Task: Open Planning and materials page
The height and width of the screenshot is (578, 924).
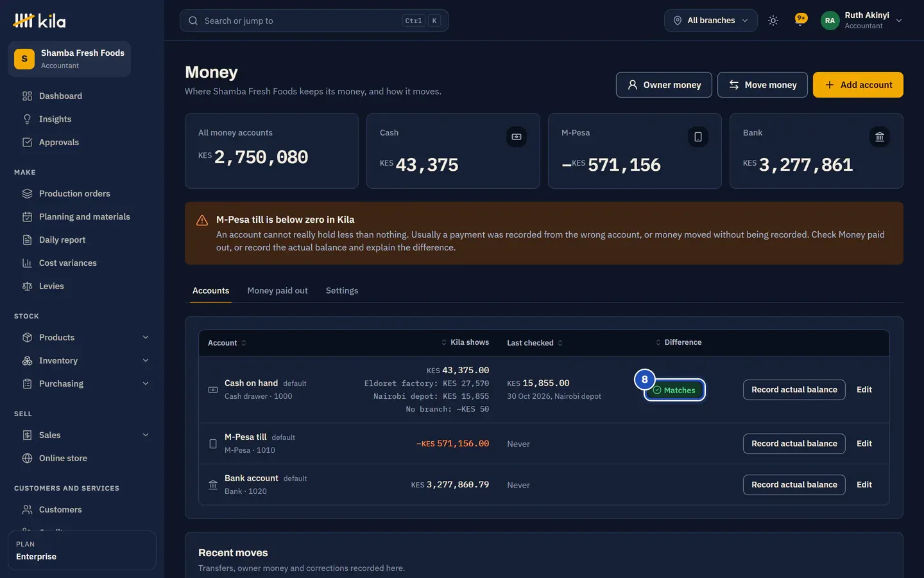Action: [82, 216]
